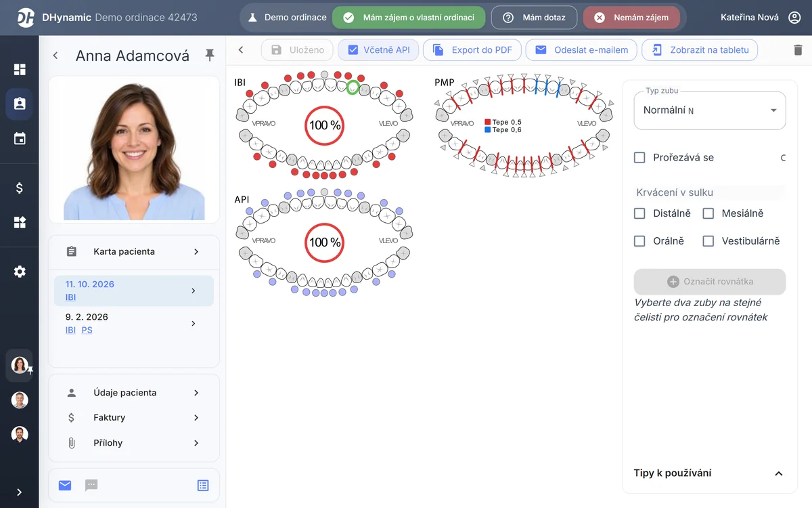Viewport: 812px width, 508px height.
Task: Open the Typ zubu dropdown
Action: (x=710, y=110)
